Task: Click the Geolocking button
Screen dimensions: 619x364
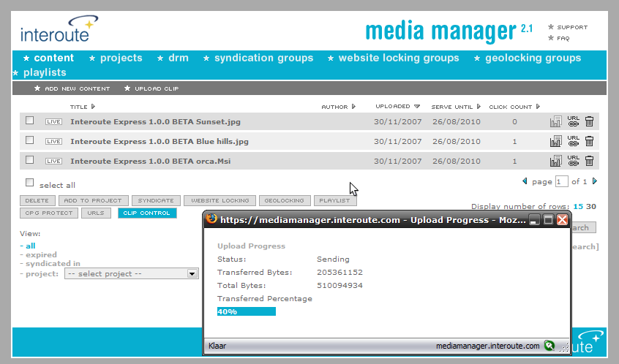Action: [x=284, y=201]
